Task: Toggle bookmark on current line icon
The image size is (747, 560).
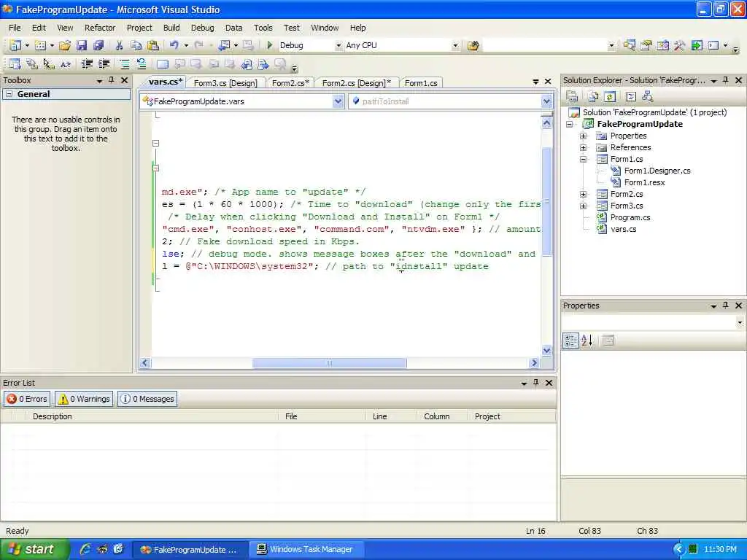Action: [163, 64]
